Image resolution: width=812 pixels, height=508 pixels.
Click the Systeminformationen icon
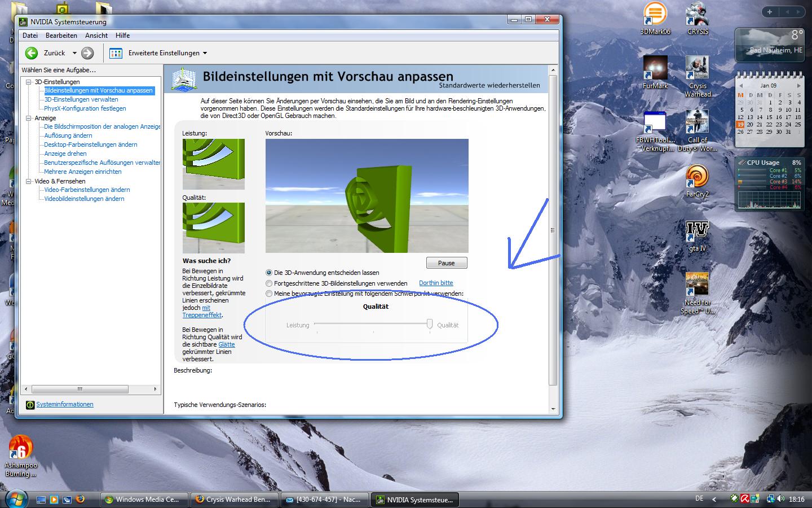tap(30, 405)
